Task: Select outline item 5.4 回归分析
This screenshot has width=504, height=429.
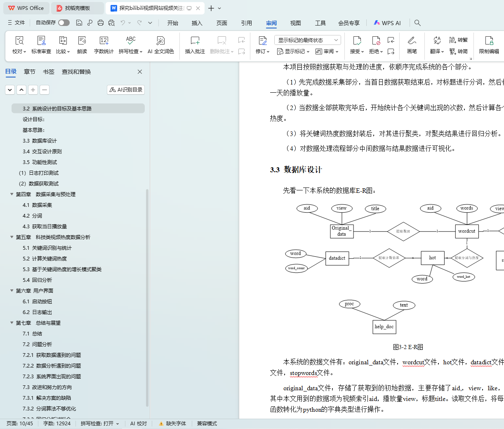Action: click(37, 280)
